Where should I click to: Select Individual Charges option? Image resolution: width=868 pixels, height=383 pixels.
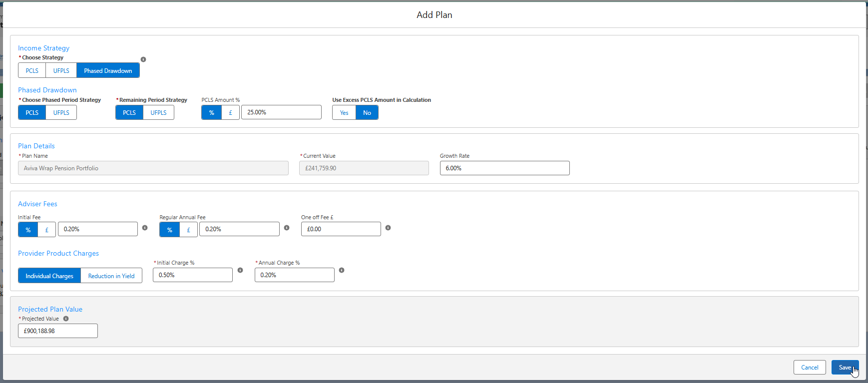pyautogui.click(x=49, y=276)
